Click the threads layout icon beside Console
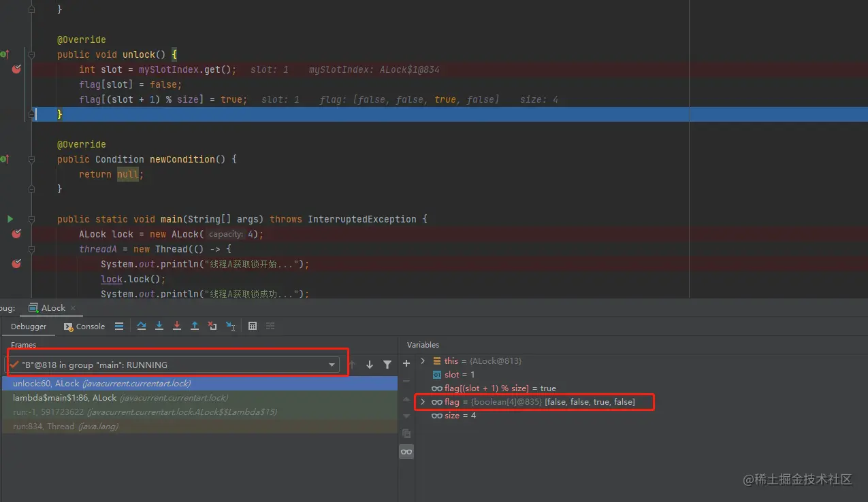Viewport: 868px width, 502px height. click(119, 327)
